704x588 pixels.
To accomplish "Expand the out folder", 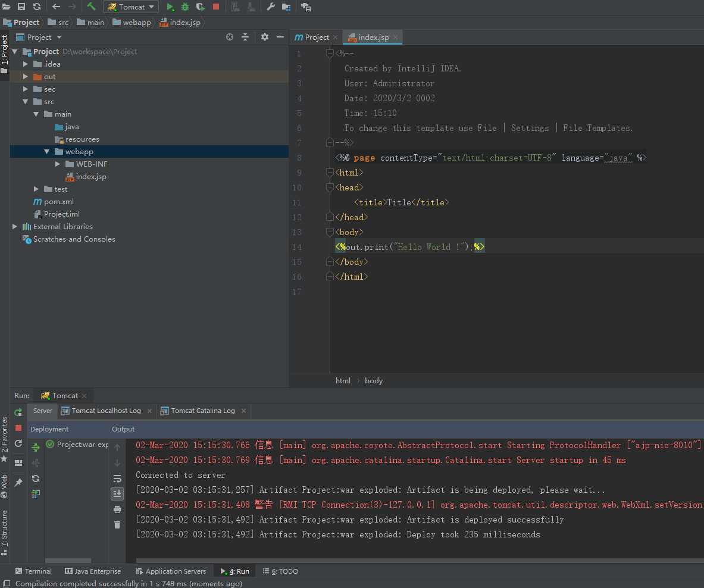I will [26, 77].
